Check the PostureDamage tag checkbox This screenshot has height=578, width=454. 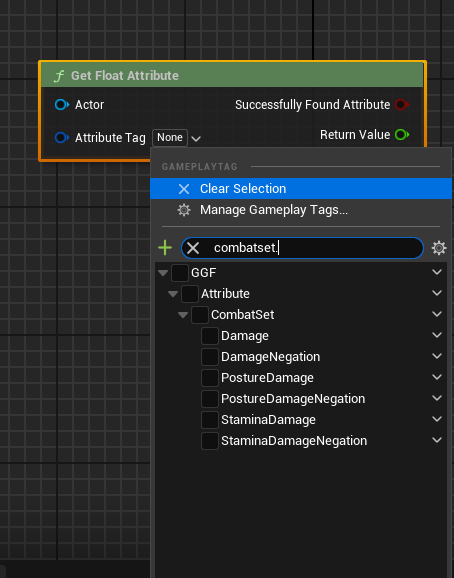coord(210,378)
